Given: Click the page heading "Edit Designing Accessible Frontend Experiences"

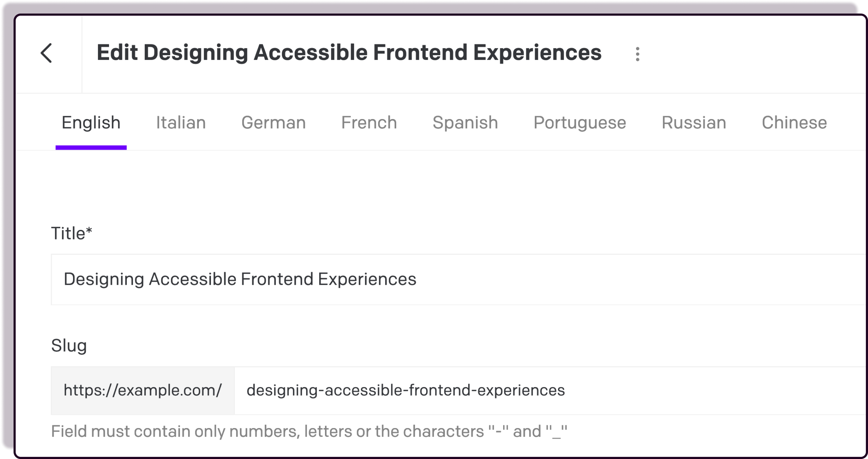Looking at the screenshot, I should 349,53.
